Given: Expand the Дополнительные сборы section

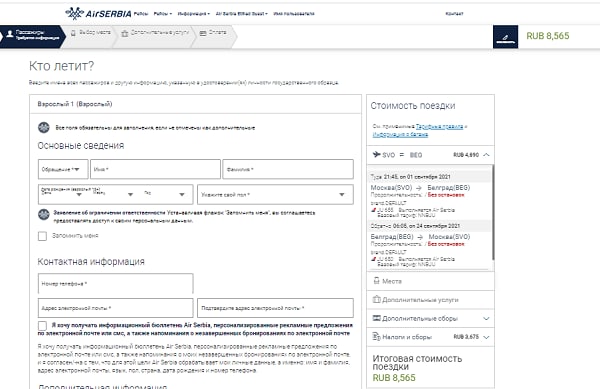Looking at the screenshot, I should coord(486,318).
